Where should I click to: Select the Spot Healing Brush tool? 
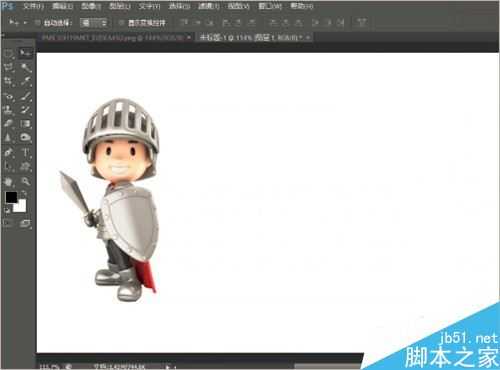[8, 96]
